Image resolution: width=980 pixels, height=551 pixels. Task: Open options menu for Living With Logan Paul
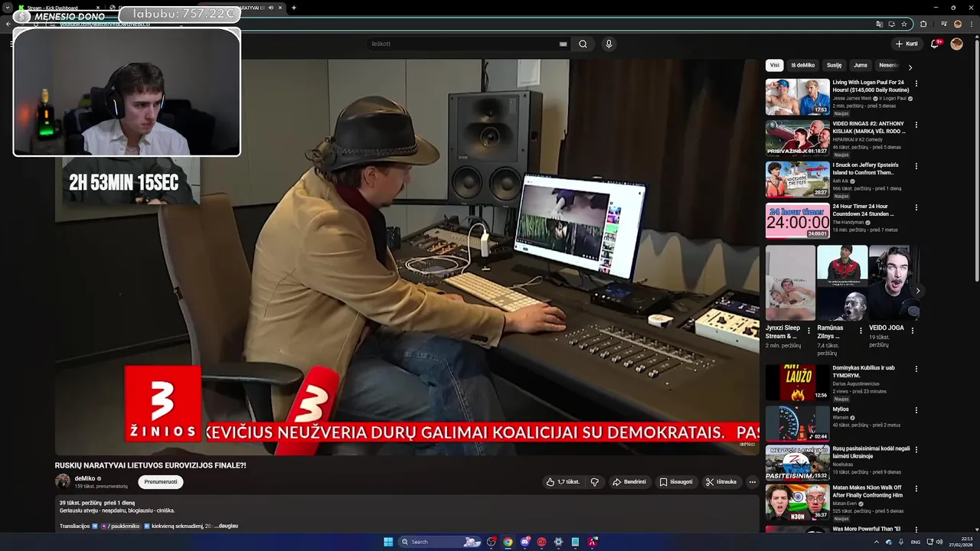tap(916, 83)
